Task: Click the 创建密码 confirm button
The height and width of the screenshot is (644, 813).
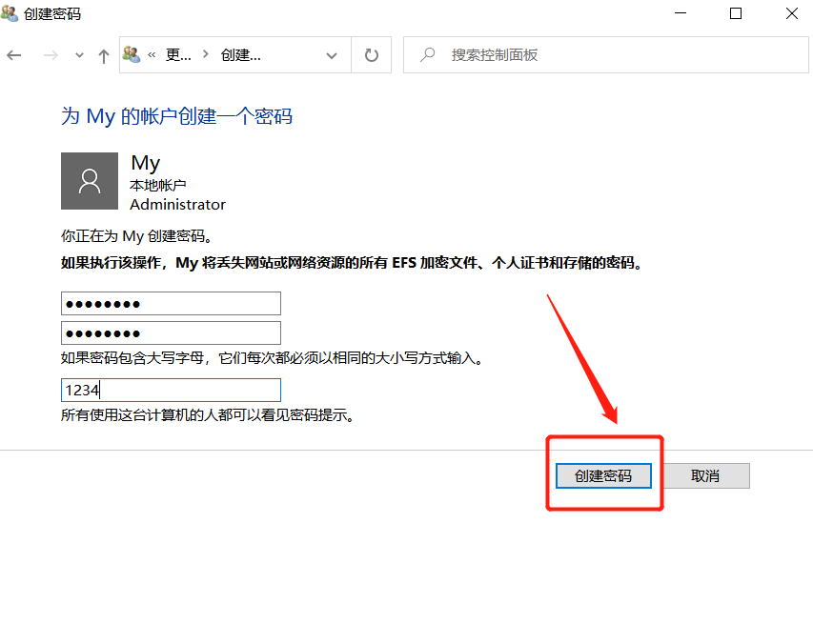Action: pyautogui.click(x=603, y=474)
